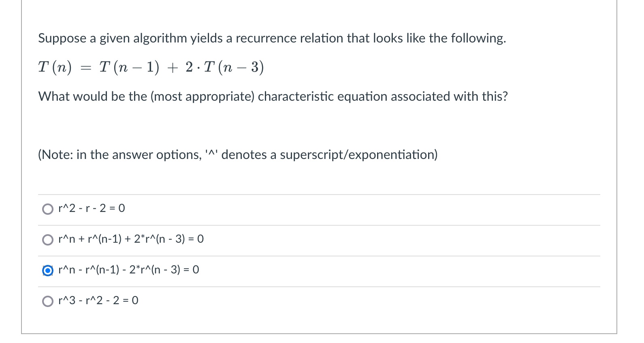Viewport: 644px width, 343px height.
Task: Click the 2·T(n − 3) term in the recurrence
Action: pyautogui.click(x=225, y=67)
